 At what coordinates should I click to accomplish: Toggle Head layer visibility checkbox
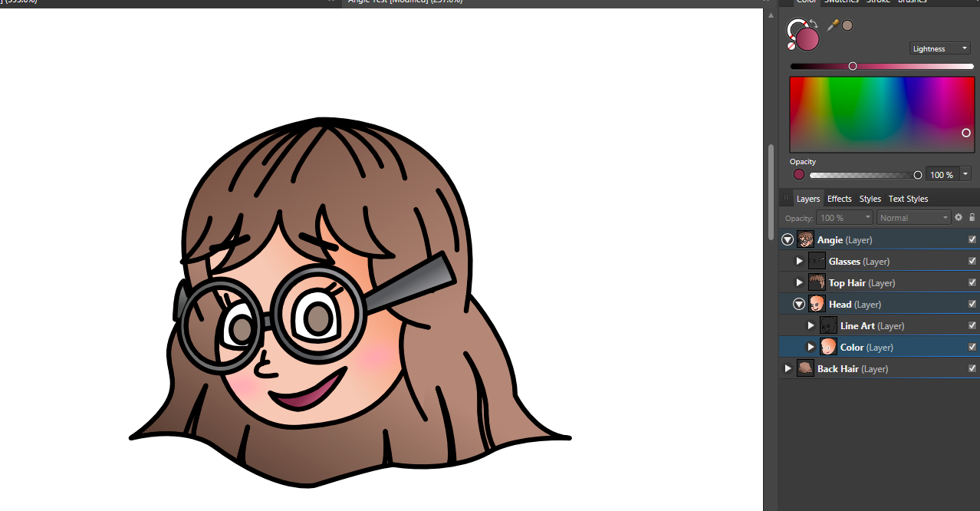click(972, 304)
